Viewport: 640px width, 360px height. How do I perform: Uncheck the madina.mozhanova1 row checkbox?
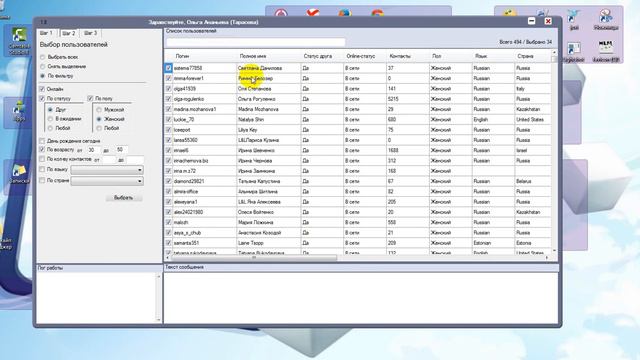coord(169,109)
